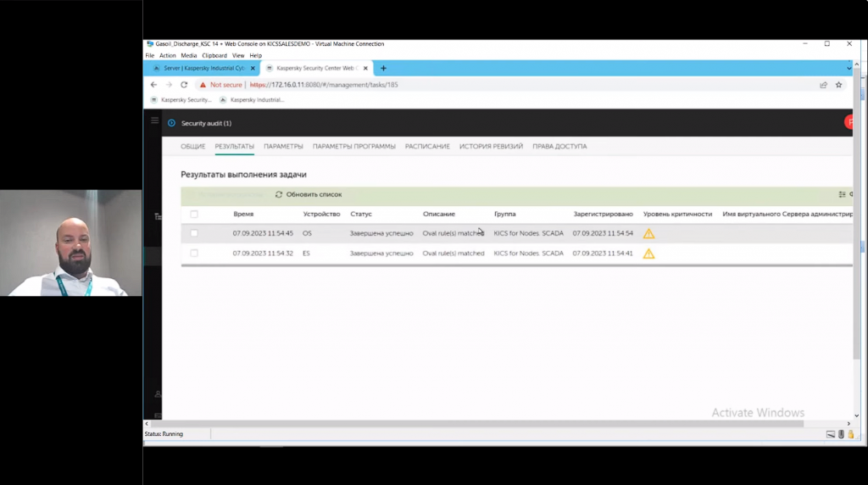Click the red user avatar icon
The width and height of the screenshot is (868, 485).
[x=849, y=122]
